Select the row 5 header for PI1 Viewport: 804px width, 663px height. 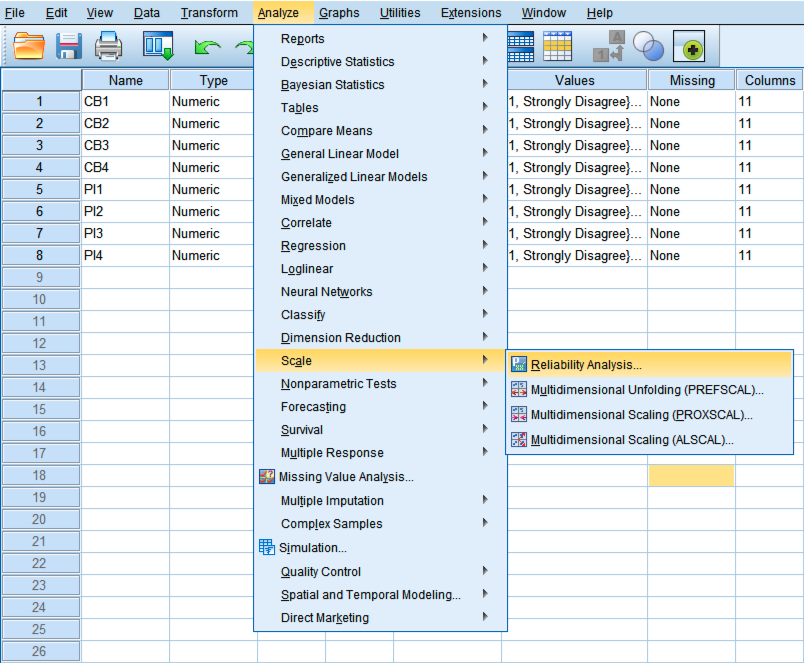(x=40, y=189)
